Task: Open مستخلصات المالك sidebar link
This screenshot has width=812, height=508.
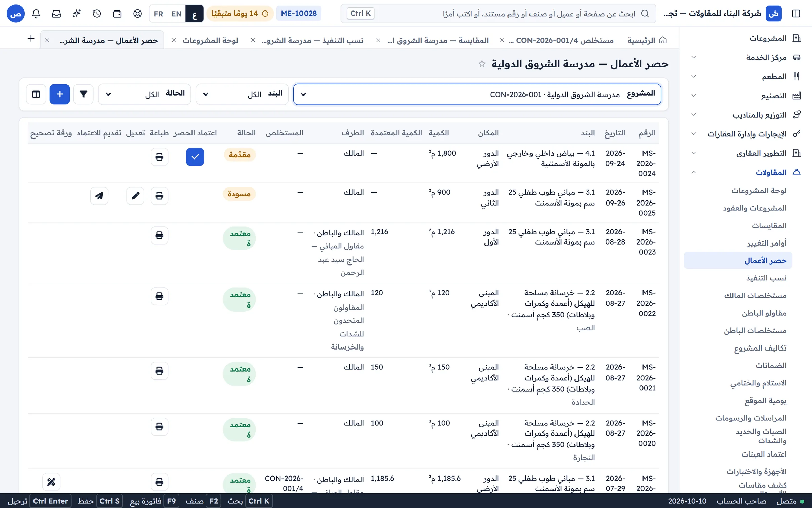Action: (755, 296)
